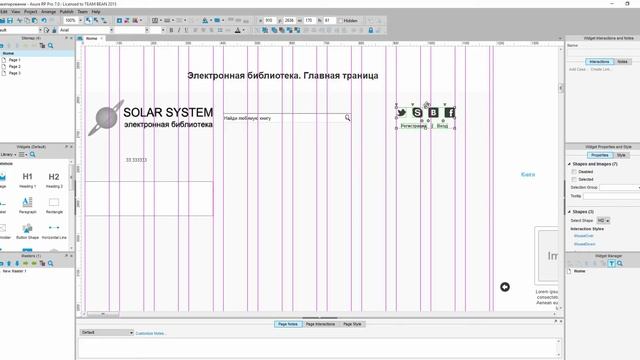640x360 pixels.
Task: Click the Interactions tab button
Action: [x=599, y=62]
